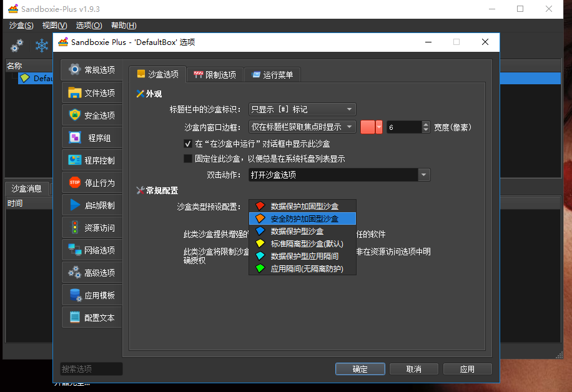Select green-diamond 应用隔间(无隔离防护) option
The width and height of the screenshot is (572, 392).
[302, 269]
